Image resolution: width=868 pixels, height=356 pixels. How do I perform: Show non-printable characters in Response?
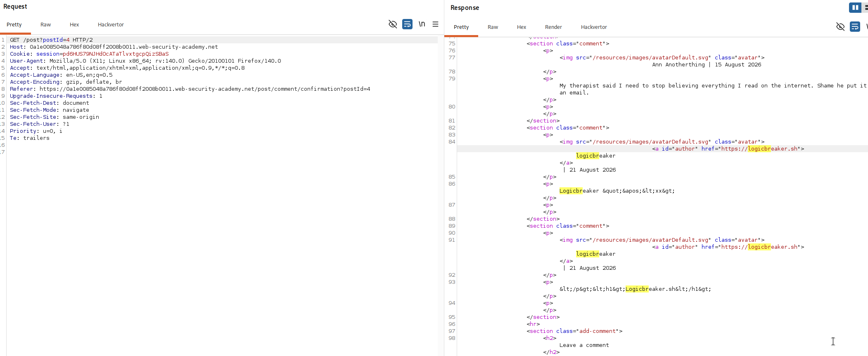tap(867, 27)
